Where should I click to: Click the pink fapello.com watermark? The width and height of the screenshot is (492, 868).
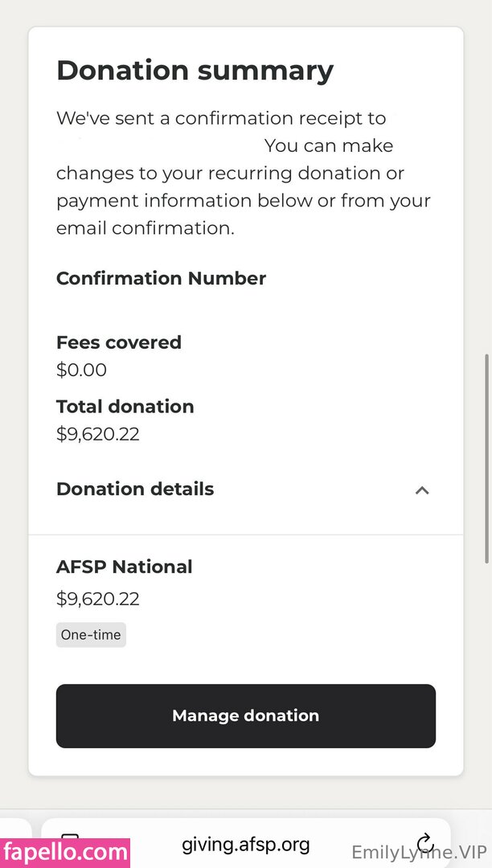coord(65,852)
